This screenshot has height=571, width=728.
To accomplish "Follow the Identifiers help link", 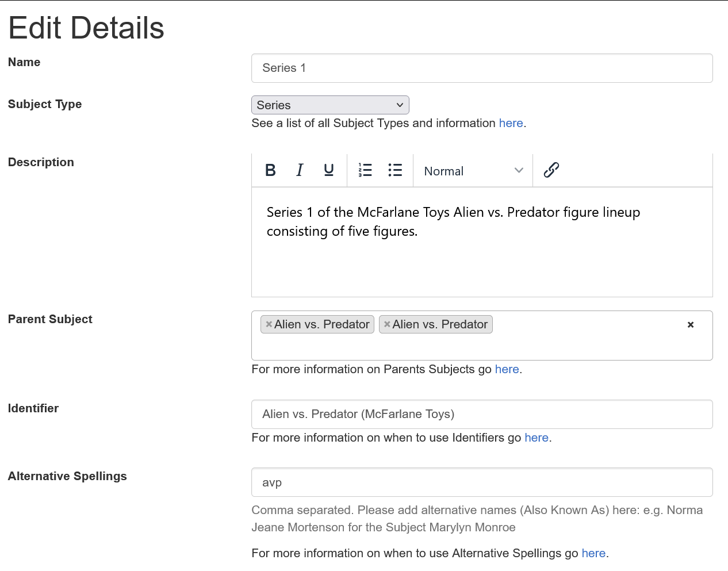I will pyautogui.click(x=536, y=438).
